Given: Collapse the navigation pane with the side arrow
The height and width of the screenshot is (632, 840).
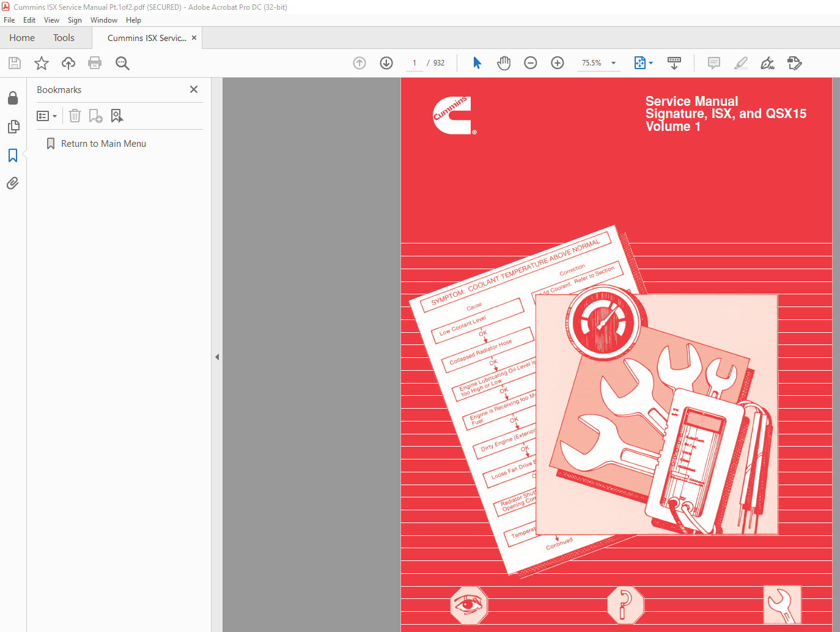Looking at the screenshot, I should click(217, 357).
